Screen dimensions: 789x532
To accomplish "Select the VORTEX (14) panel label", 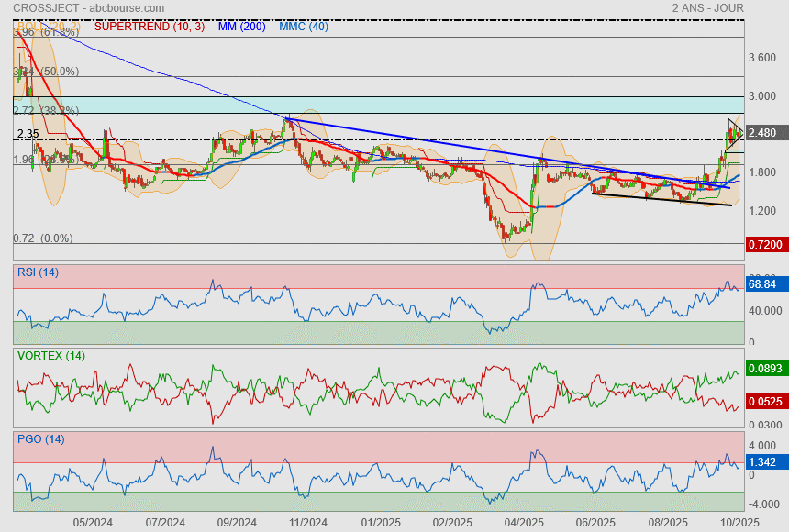I will click(51, 355).
